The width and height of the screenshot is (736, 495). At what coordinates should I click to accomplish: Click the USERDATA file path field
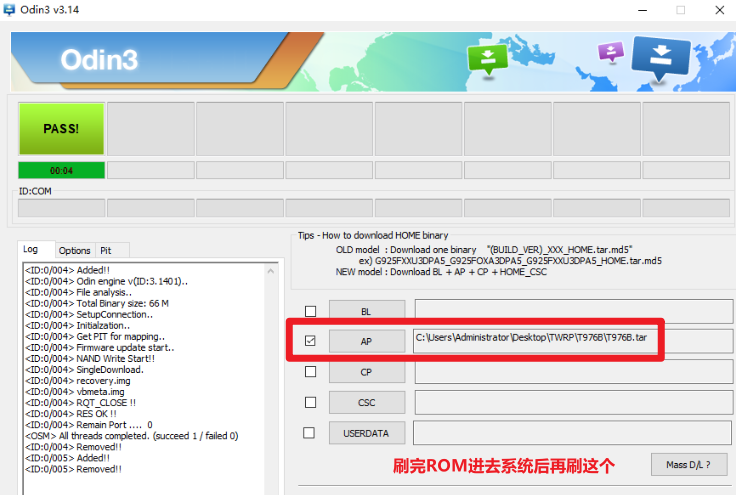tap(573, 433)
